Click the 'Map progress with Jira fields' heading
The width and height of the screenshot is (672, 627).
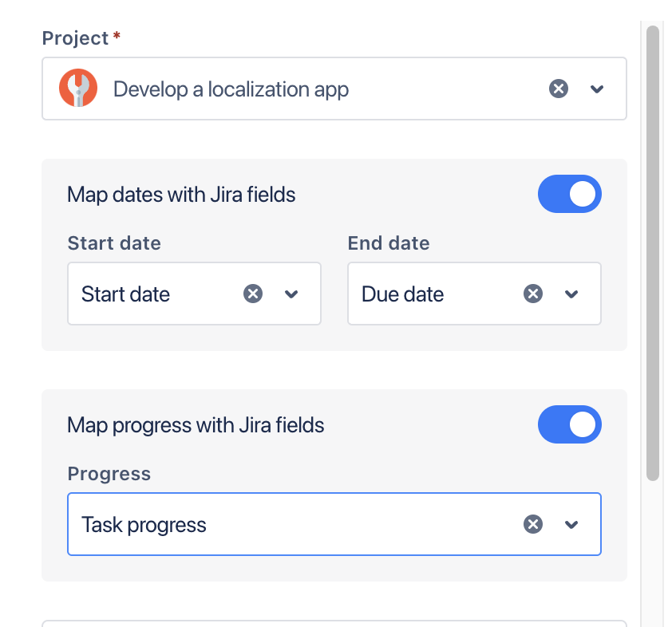click(x=196, y=424)
